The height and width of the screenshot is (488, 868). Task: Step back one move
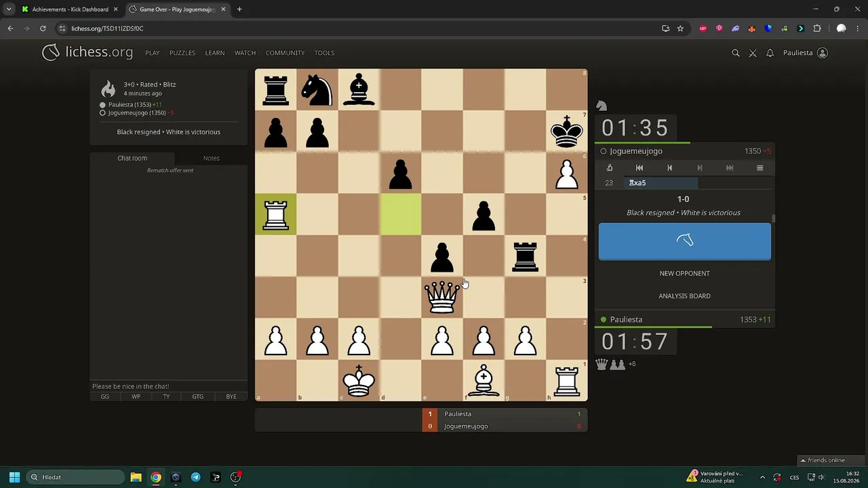[669, 168]
